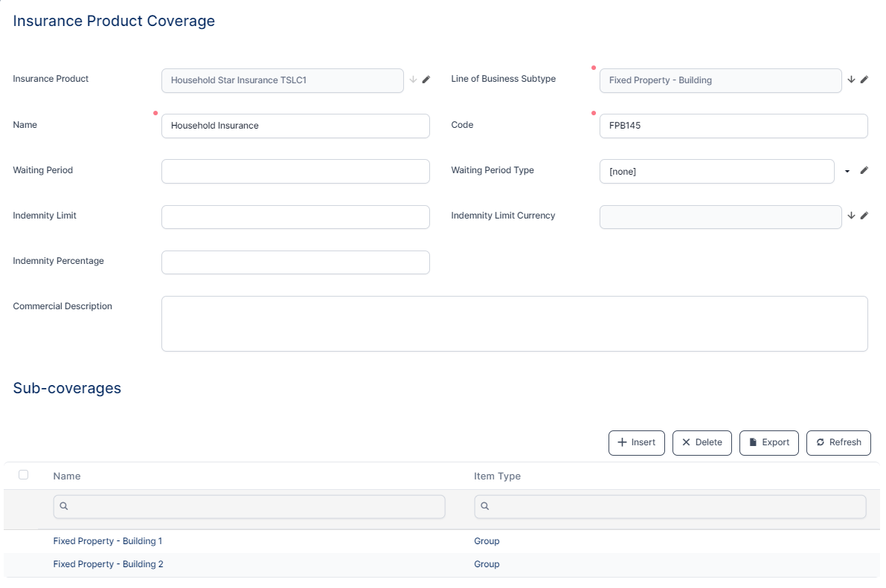Expand Indemnity Limit Currency lookup arrow
This screenshot has height=588, width=886.
[851, 216]
